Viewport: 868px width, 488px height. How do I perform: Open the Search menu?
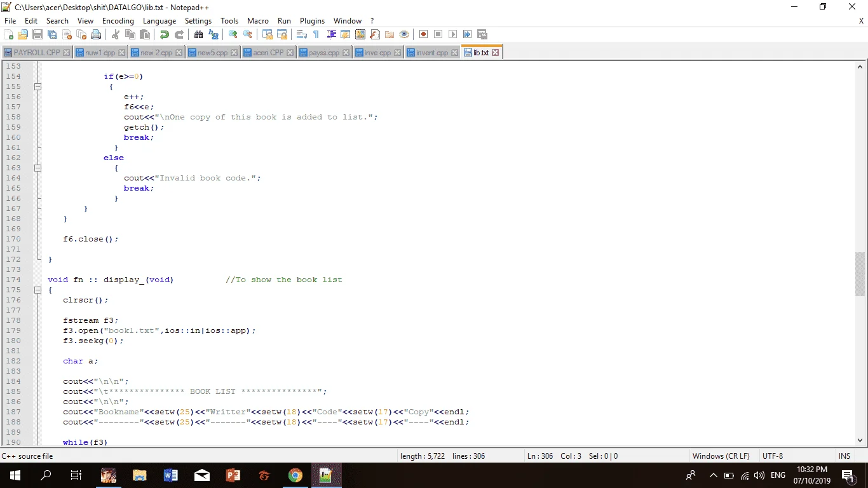tap(57, 21)
